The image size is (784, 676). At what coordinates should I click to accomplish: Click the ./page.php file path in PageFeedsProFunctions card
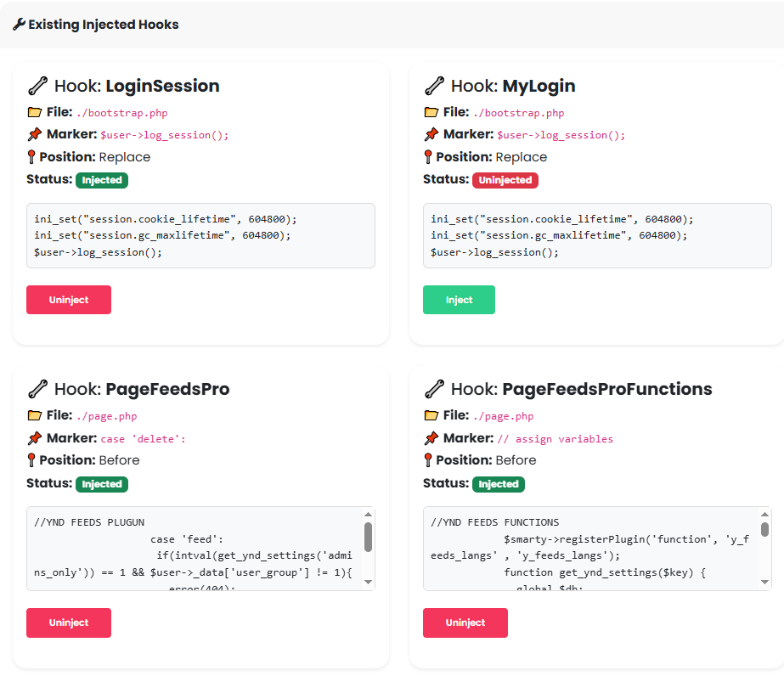(x=503, y=416)
